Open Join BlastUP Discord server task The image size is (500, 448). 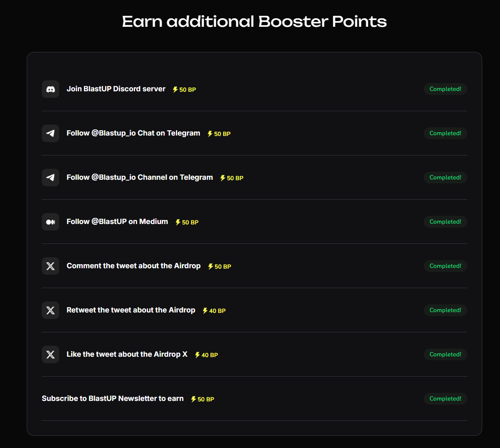[116, 89]
